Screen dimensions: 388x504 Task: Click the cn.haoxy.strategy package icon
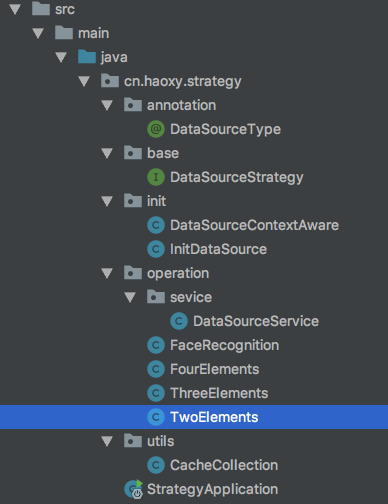point(110,81)
